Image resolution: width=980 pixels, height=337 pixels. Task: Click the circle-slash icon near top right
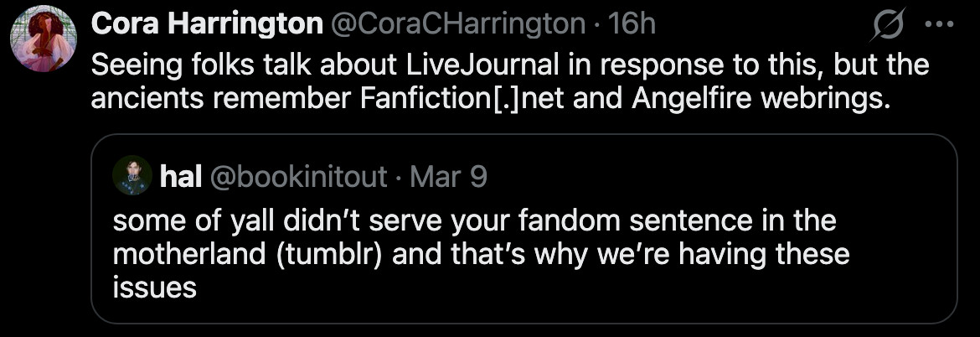click(889, 27)
